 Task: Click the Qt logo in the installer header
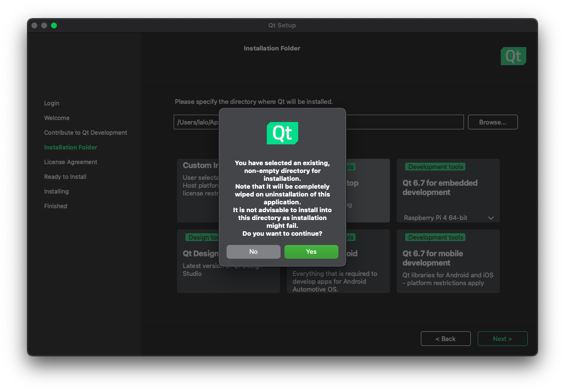pyautogui.click(x=513, y=56)
